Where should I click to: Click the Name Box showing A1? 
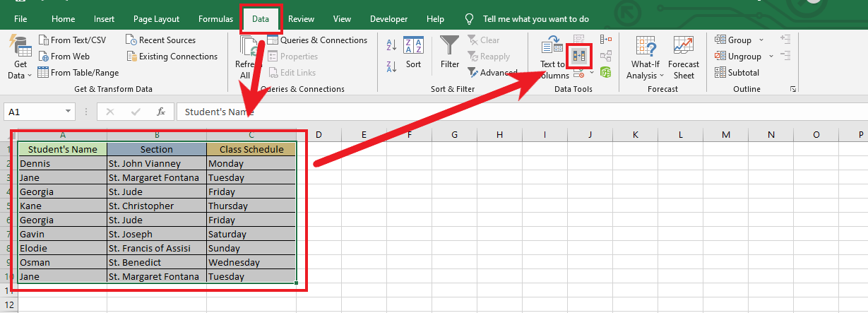click(x=33, y=112)
